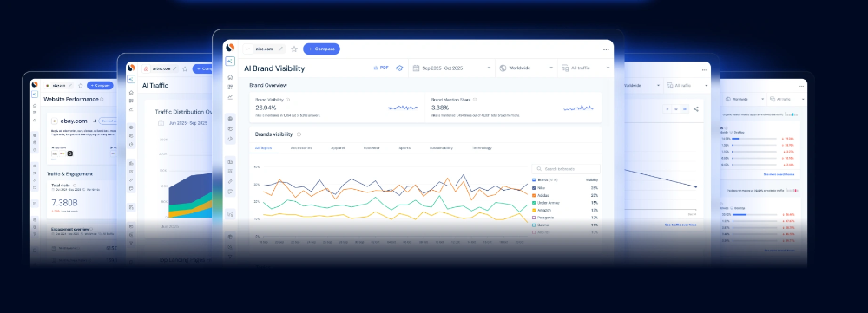Switch to the Technology tab
Viewport: 868px width, 313px height.
(482, 148)
